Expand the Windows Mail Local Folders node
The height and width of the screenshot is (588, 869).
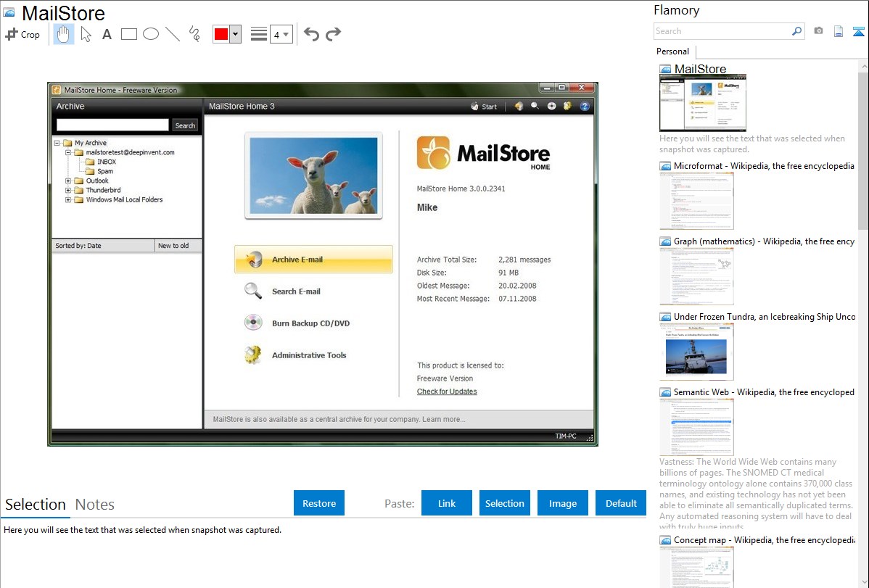pos(67,199)
